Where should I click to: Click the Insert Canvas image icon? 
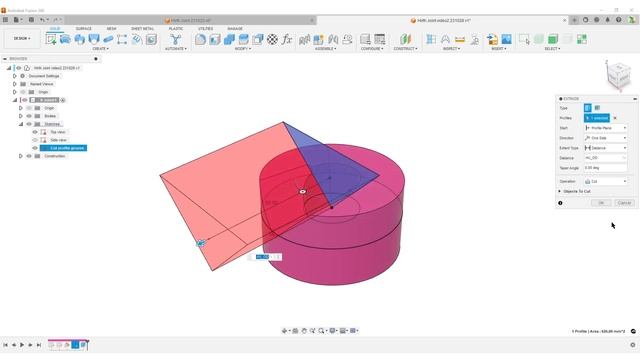[507, 39]
